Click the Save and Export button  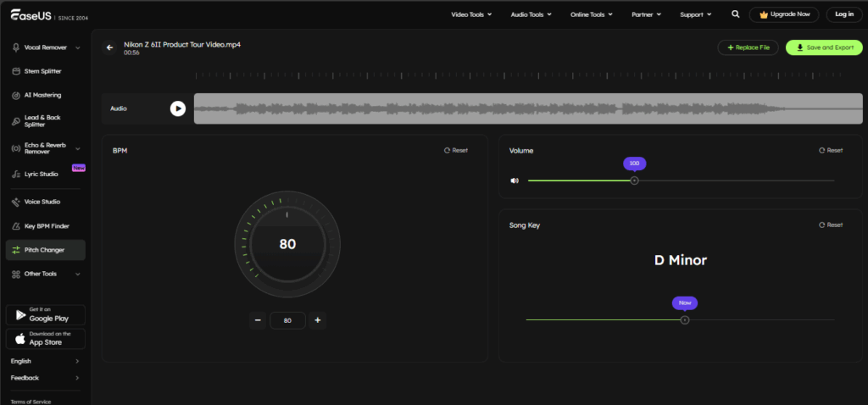[825, 47]
